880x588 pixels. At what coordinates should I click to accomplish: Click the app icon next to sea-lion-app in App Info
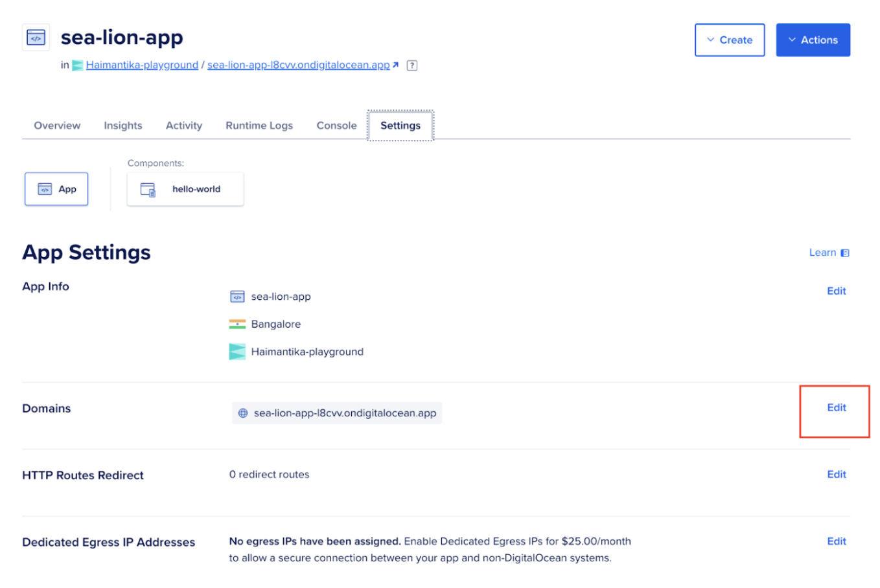(x=237, y=297)
